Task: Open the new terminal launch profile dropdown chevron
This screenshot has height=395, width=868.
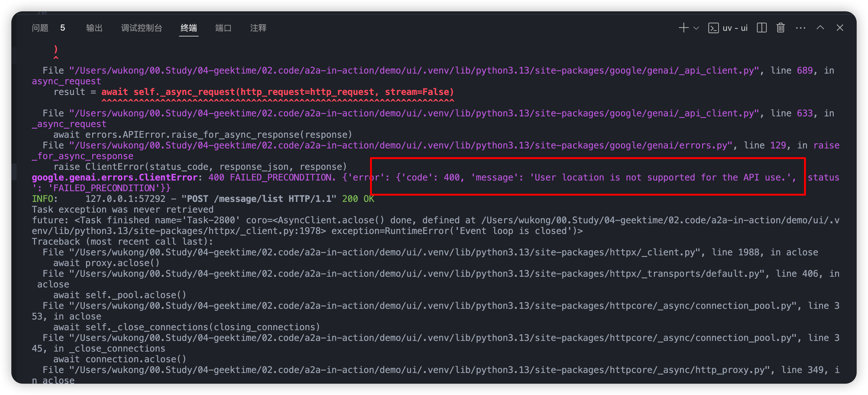Action: tap(696, 28)
